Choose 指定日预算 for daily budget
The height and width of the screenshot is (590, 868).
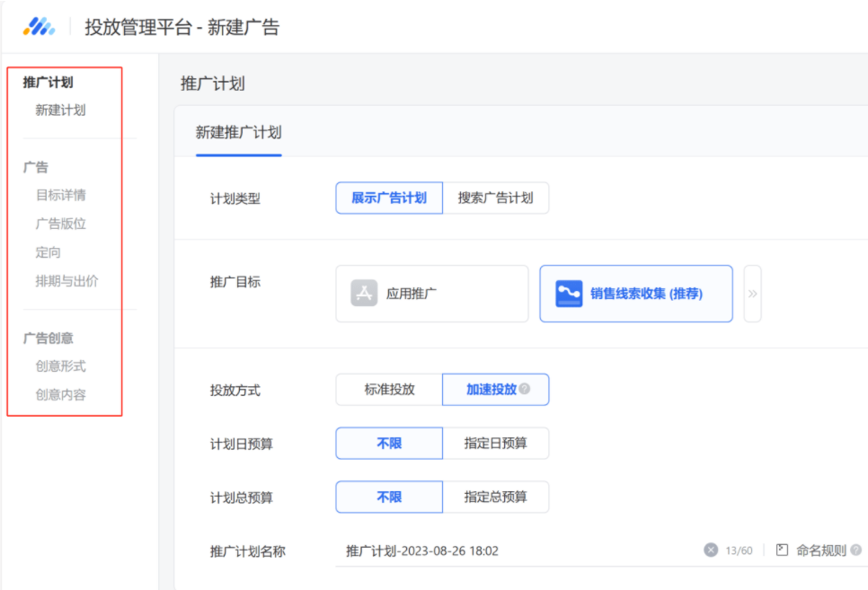[x=495, y=444]
